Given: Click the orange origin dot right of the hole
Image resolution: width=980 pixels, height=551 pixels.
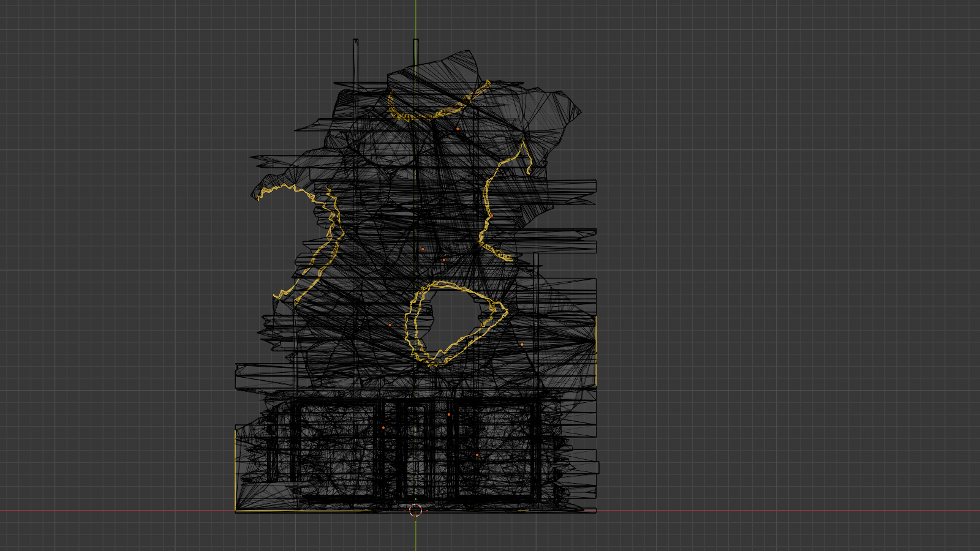Looking at the screenshot, I should click(x=522, y=345).
